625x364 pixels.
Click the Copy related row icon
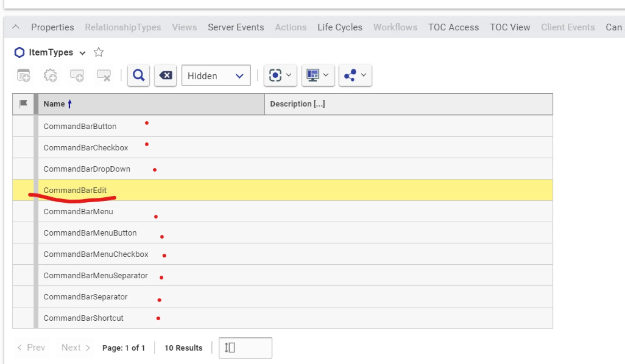77,75
